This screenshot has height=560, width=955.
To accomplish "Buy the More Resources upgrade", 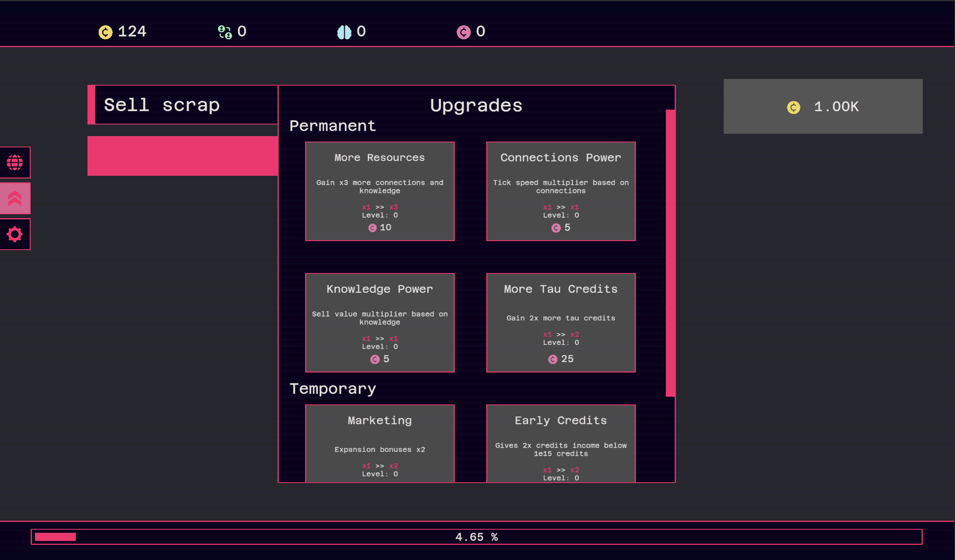I will tap(380, 191).
